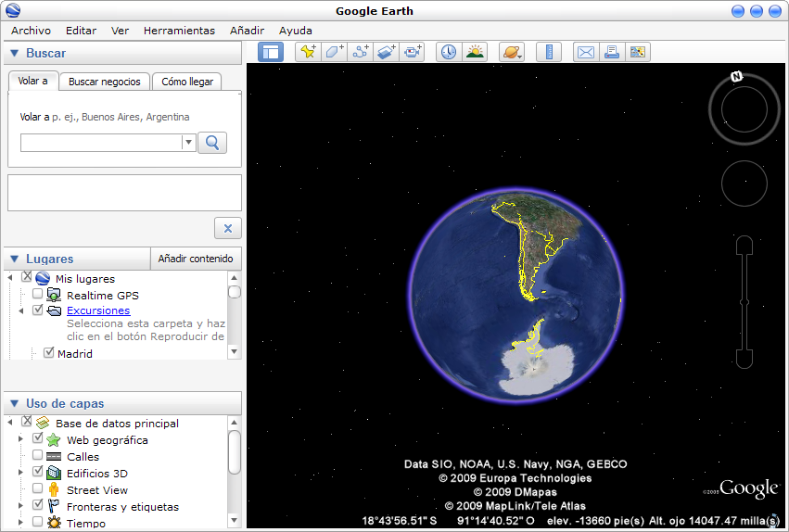Collapse the Buscar panel

pos(14,54)
